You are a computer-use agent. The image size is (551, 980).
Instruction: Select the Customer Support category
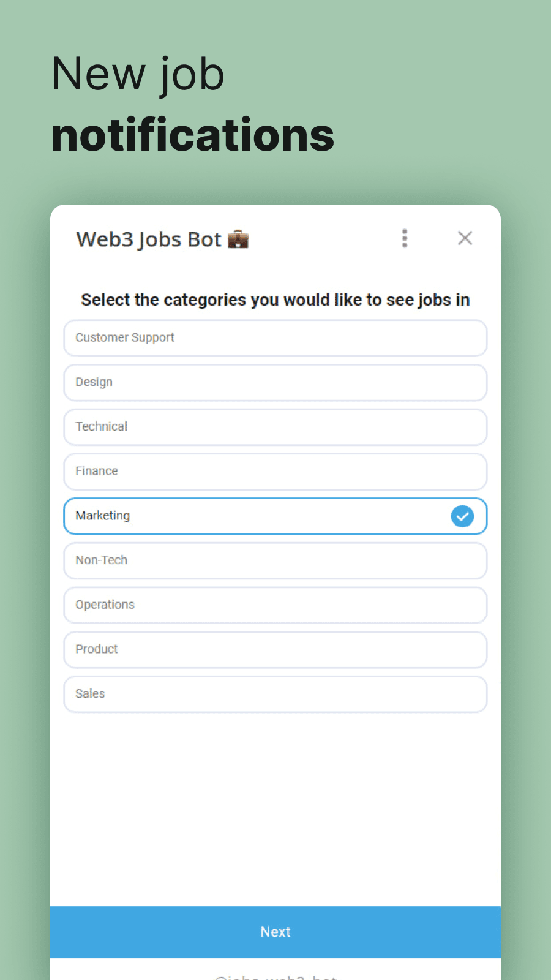tap(275, 338)
